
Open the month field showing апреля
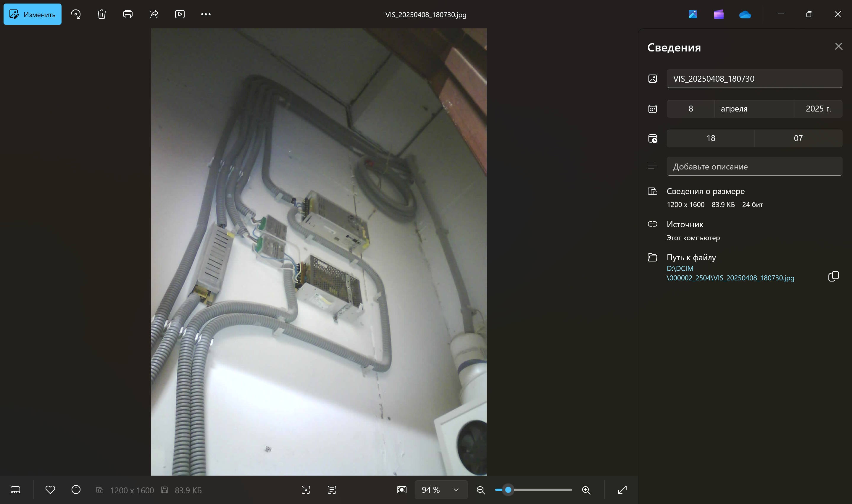point(754,109)
